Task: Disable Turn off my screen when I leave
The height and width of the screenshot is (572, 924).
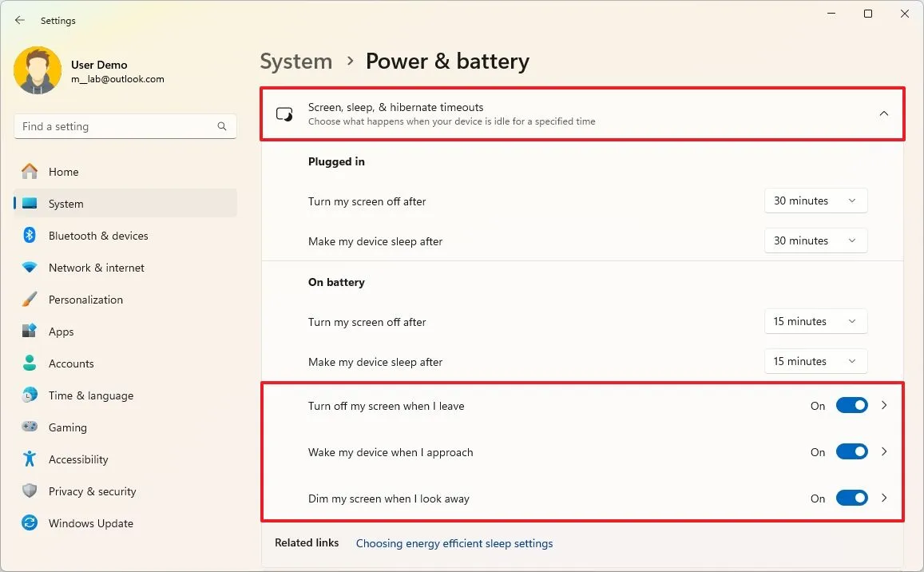Action: pos(852,405)
